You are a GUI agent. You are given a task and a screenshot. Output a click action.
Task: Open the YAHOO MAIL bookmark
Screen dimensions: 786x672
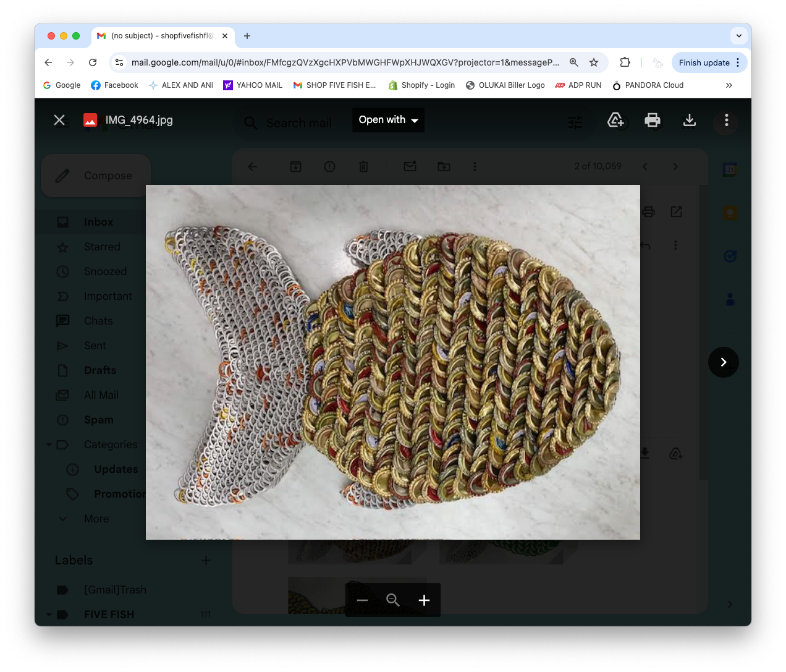[x=253, y=85]
